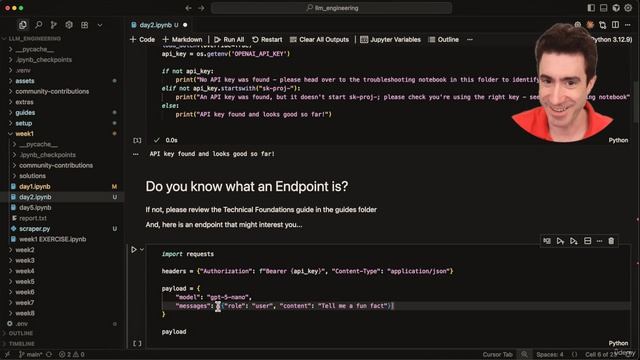Click the main branch status bar item
This screenshot has width=640, height=360.
(31, 354)
